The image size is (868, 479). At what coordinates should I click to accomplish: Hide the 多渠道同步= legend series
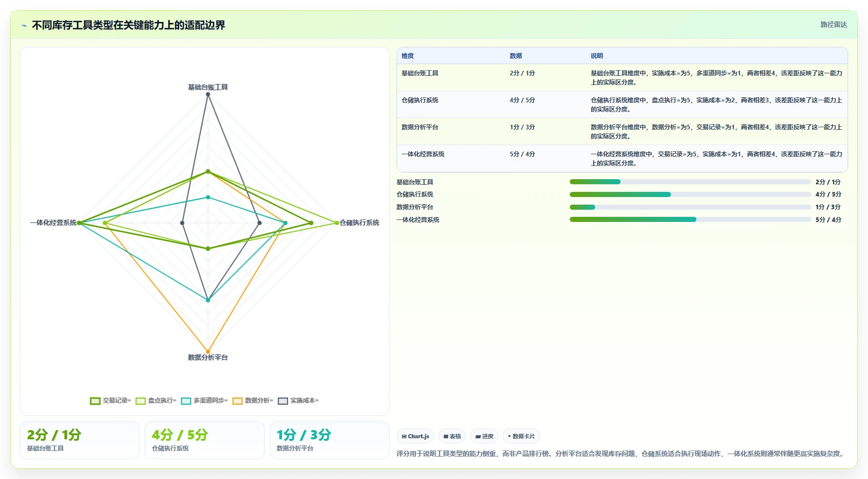pos(205,401)
